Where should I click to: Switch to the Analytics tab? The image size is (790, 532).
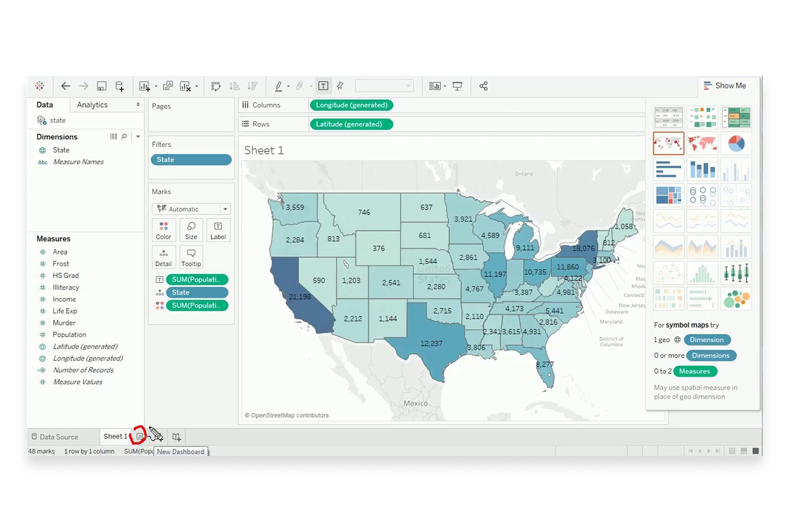pos(92,105)
